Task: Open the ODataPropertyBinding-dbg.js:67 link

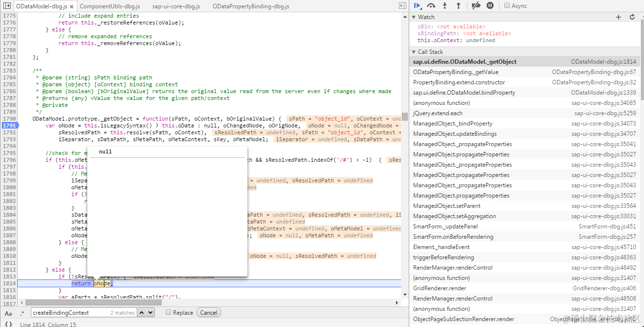Action: point(594,72)
